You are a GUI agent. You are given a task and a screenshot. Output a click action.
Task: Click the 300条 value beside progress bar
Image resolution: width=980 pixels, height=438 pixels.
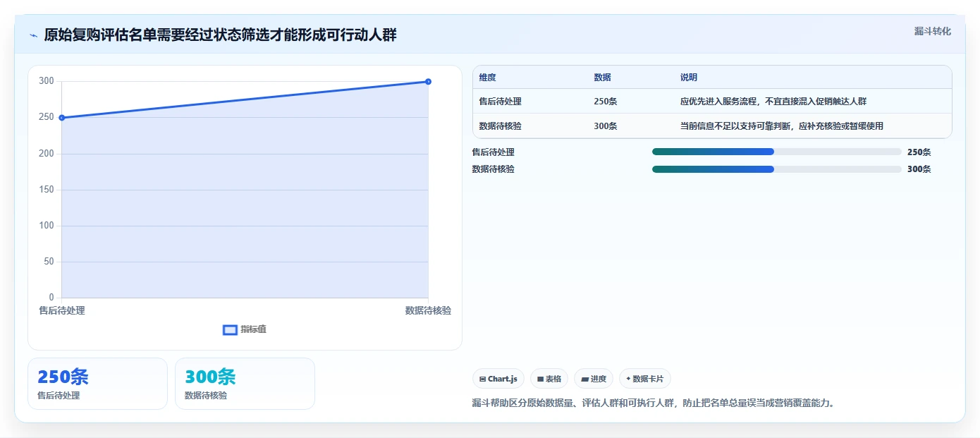(919, 169)
